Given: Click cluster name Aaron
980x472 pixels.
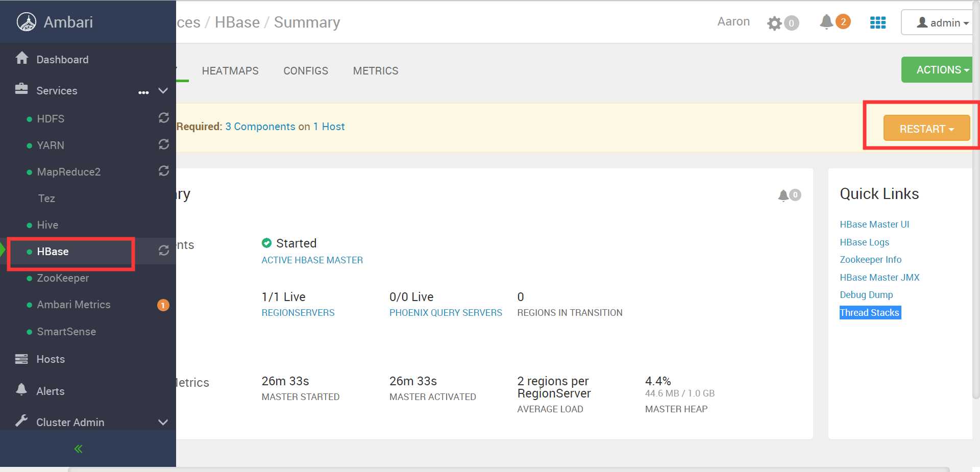Looking at the screenshot, I should [x=733, y=21].
